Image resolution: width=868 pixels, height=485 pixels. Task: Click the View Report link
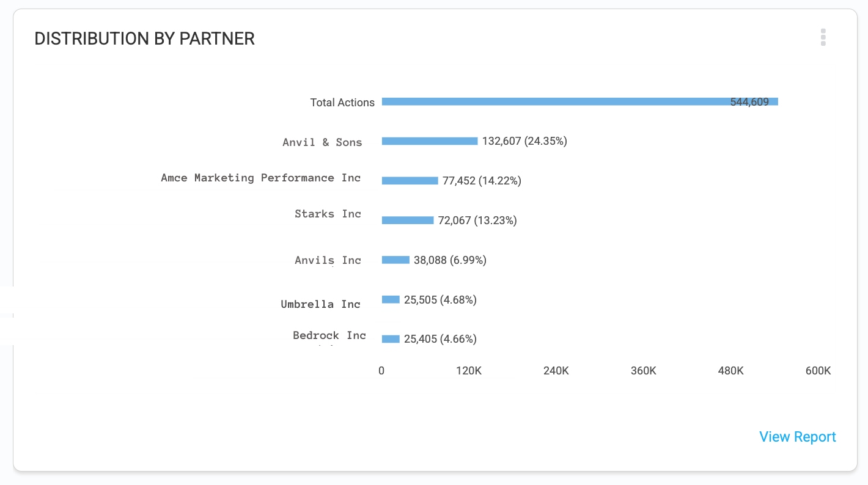tap(797, 437)
